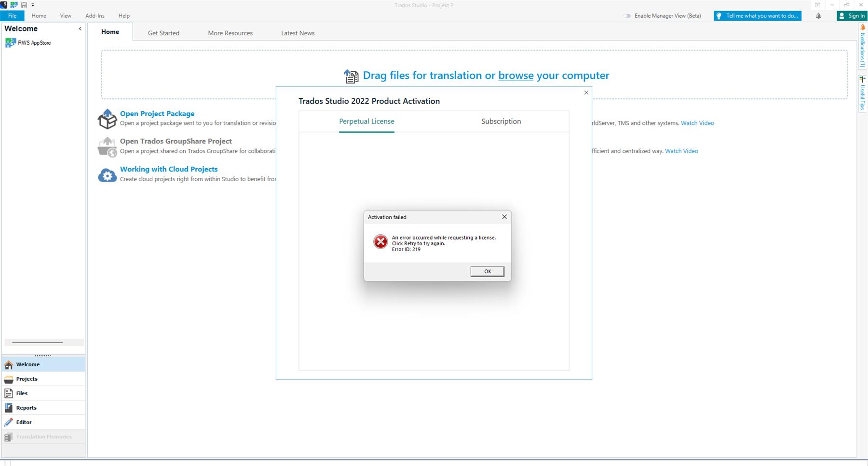The width and height of the screenshot is (868, 466).
Task: Switch to the Latest News tab
Action: [x=298, y=33]
